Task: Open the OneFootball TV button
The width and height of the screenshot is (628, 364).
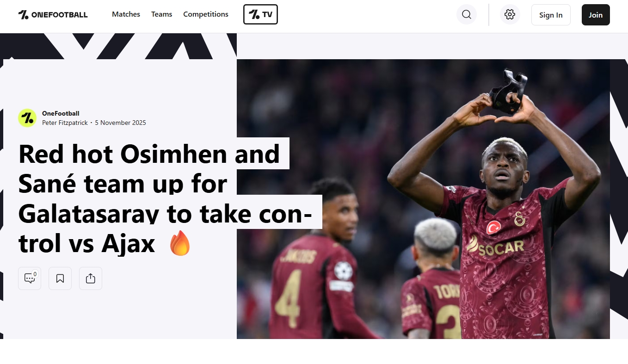Action: [x=260, y=14]
